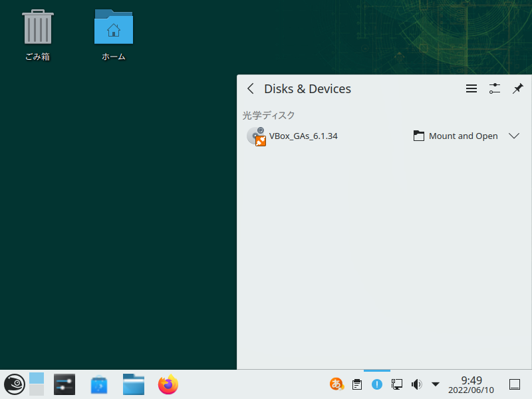Switch to the first virtual desktop in pager

point(37,378)
